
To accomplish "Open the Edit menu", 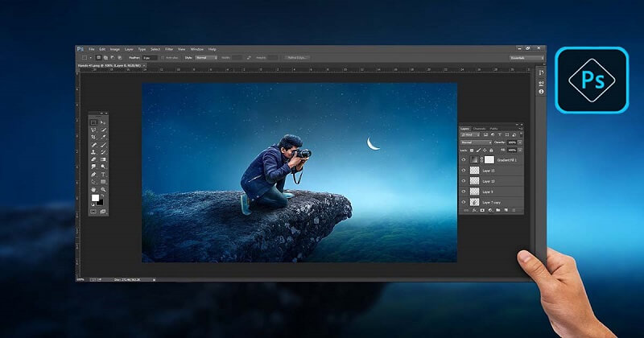I will pyautogui.click(x=102, y=49).
